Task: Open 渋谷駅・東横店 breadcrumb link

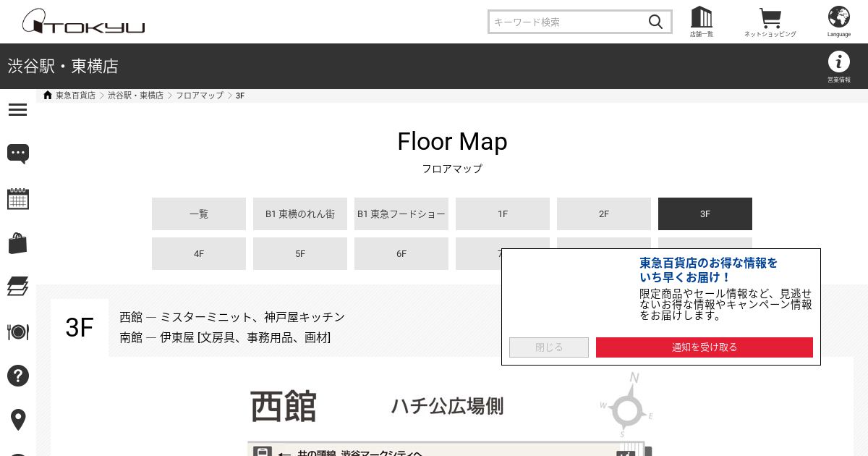Action: (x=136, y=96)
